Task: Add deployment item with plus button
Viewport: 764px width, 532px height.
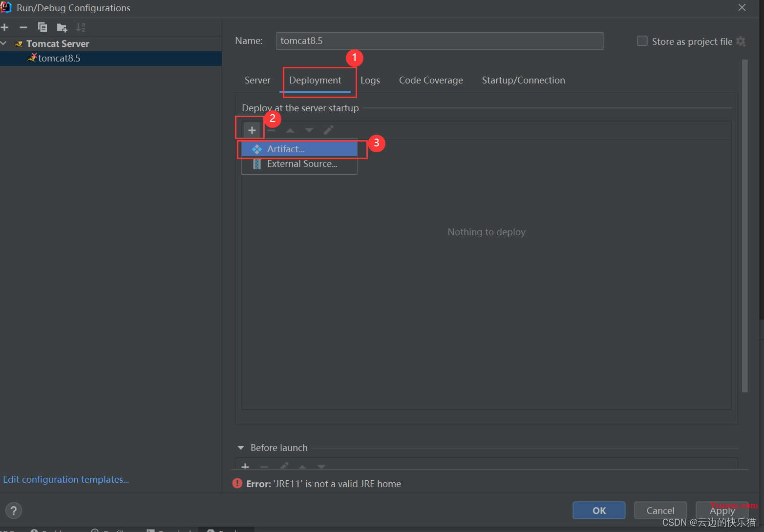Action: tap(252, 130)
